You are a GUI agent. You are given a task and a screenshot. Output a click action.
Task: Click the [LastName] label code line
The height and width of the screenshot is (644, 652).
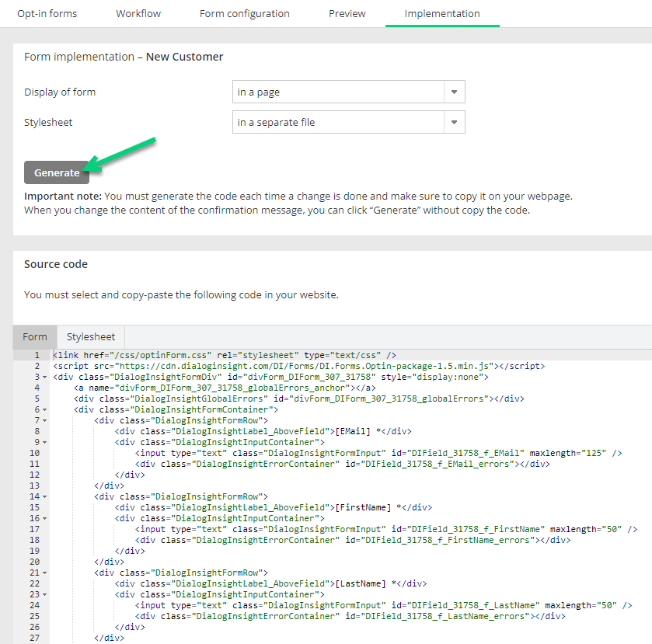click(x=270, y=583)
